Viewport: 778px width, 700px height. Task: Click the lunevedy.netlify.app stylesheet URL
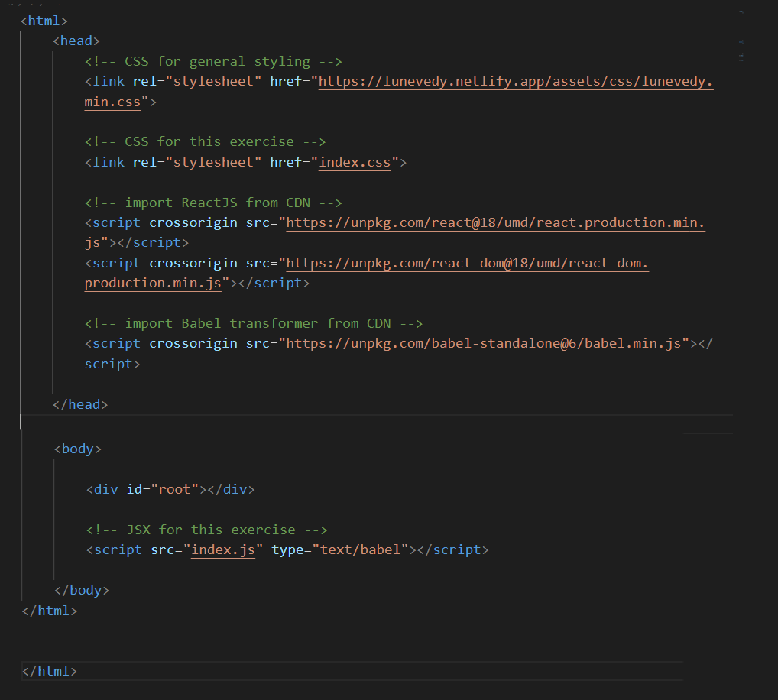coord(515,82)
